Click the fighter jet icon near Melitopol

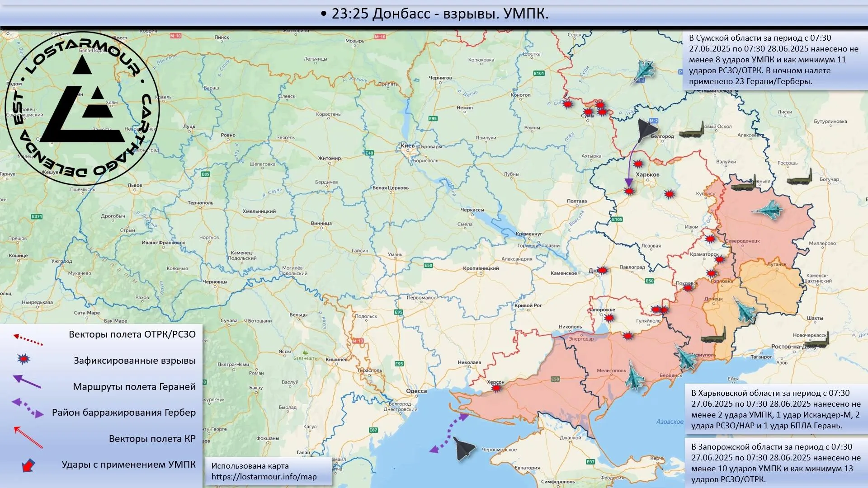[634, 375]
